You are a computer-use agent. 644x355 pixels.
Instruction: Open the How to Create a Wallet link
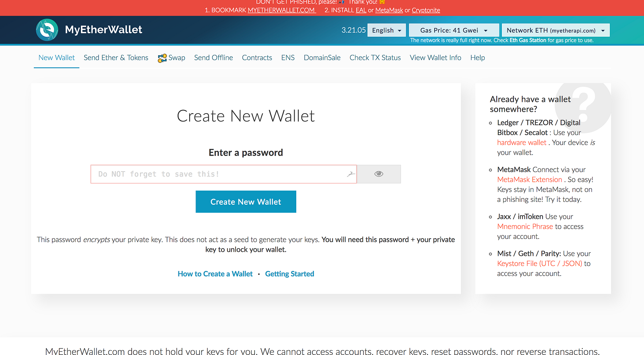pyautogui.click(x=215, y=274)
